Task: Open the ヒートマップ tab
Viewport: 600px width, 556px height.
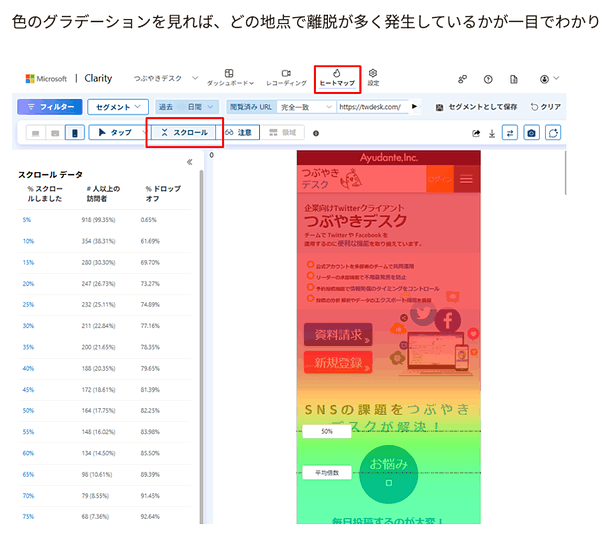Action: tap(337, 78)
